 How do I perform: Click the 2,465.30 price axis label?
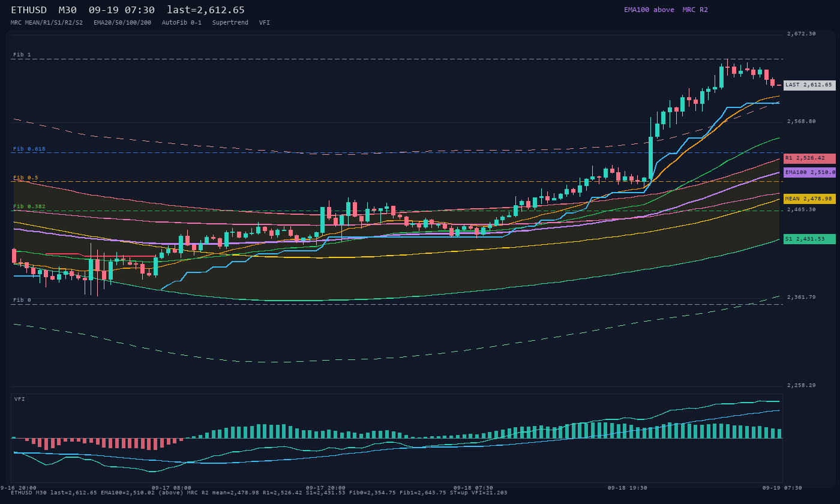[x=802, y=209]
